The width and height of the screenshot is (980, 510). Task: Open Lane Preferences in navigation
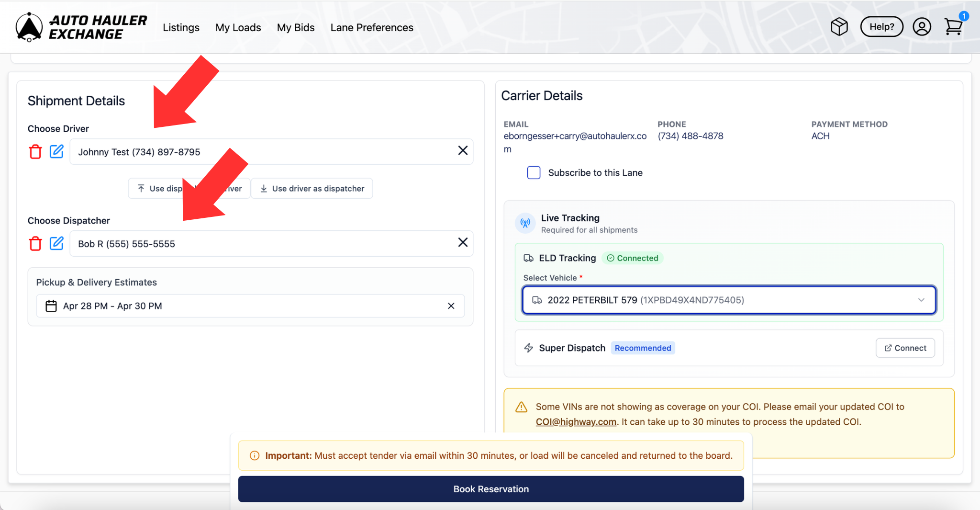click(372, 27)
